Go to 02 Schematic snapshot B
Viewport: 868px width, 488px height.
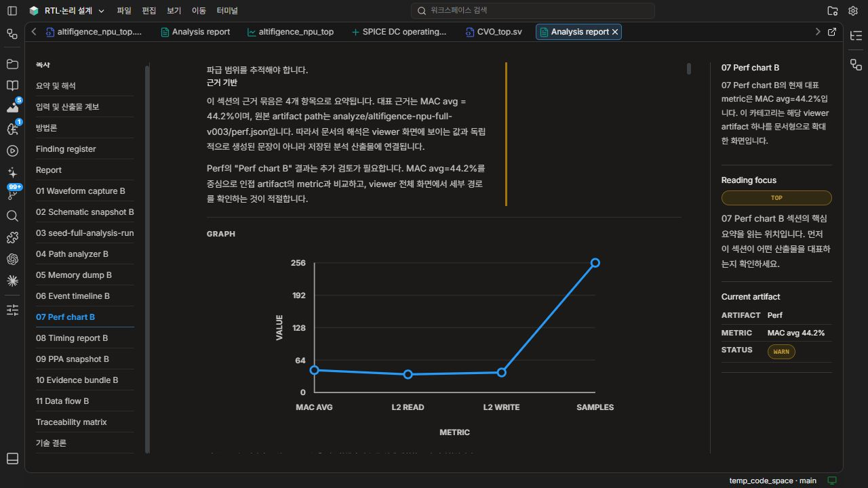(85, 212)
